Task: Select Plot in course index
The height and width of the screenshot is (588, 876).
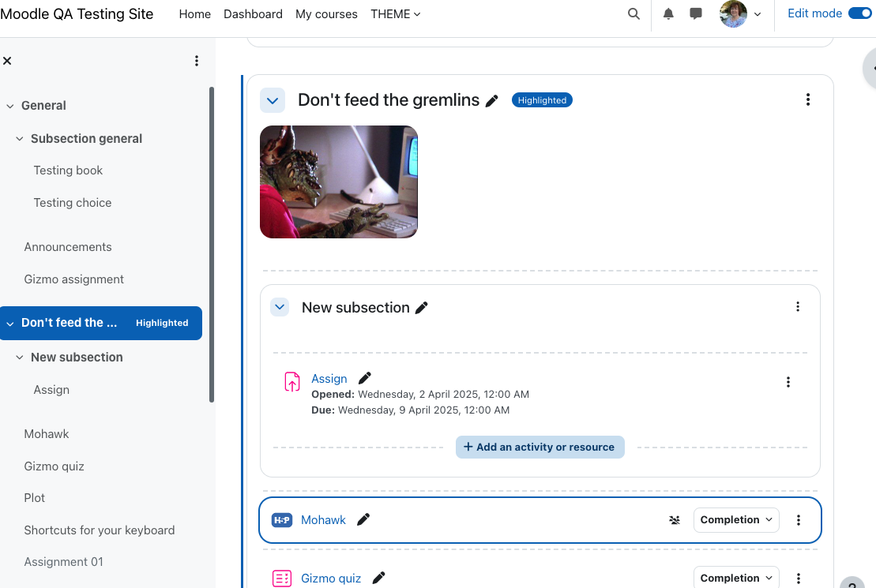Action: tap(34, 498)
